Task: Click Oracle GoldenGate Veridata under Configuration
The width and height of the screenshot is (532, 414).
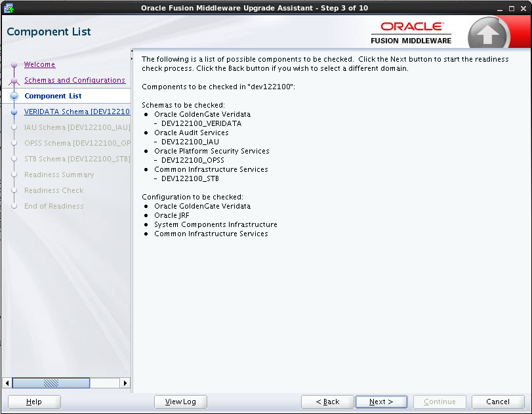Action: click(203, 206)
